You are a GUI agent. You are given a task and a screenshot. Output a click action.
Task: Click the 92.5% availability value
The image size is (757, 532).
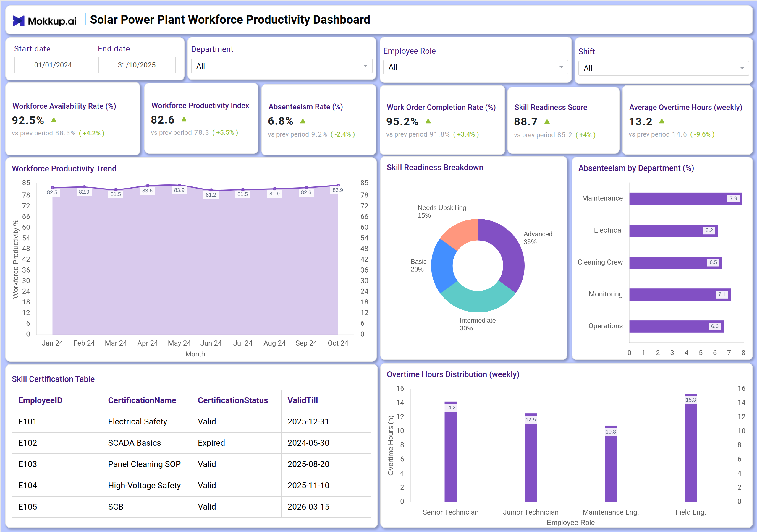point(28,120)
